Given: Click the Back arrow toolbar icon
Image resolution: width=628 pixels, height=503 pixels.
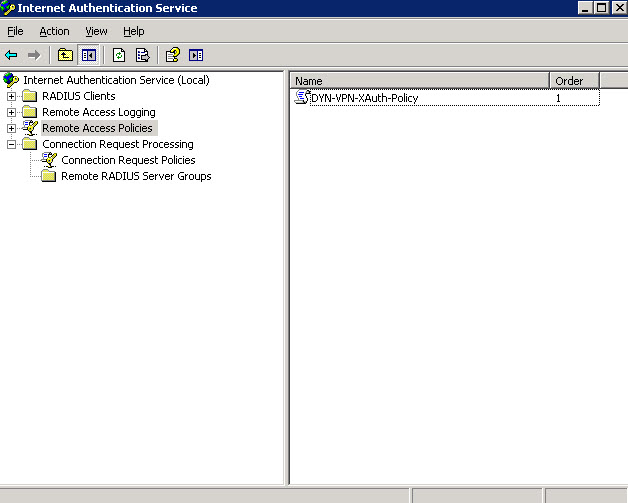Looking at the screenshot, I should point(11,55).
